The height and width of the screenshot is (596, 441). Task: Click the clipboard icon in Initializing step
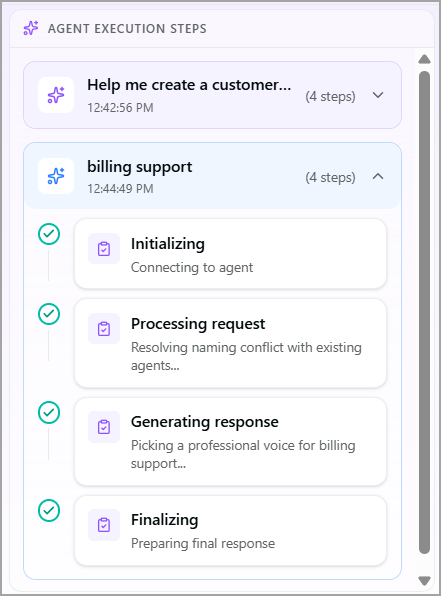click(104, 249)
